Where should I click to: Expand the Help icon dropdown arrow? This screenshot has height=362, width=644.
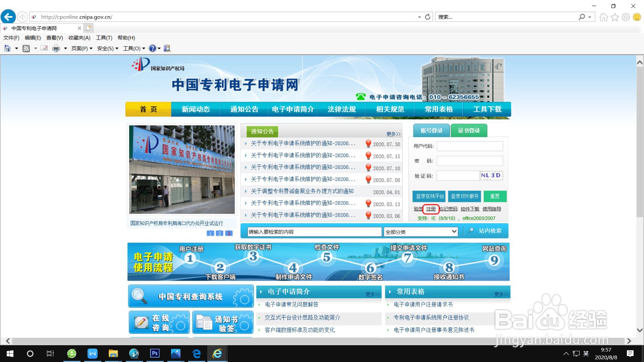[159, 48]
